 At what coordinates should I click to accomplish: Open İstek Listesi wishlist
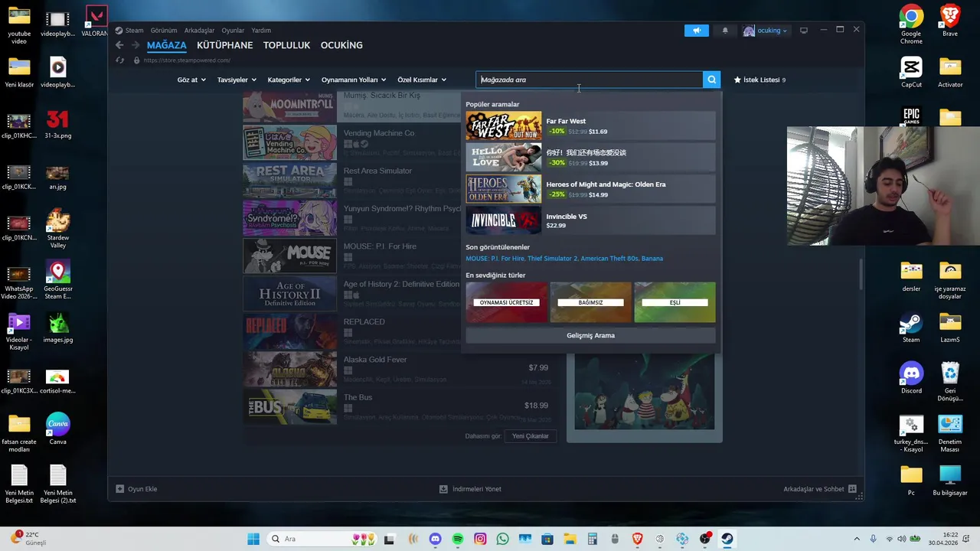pos(759,80)
